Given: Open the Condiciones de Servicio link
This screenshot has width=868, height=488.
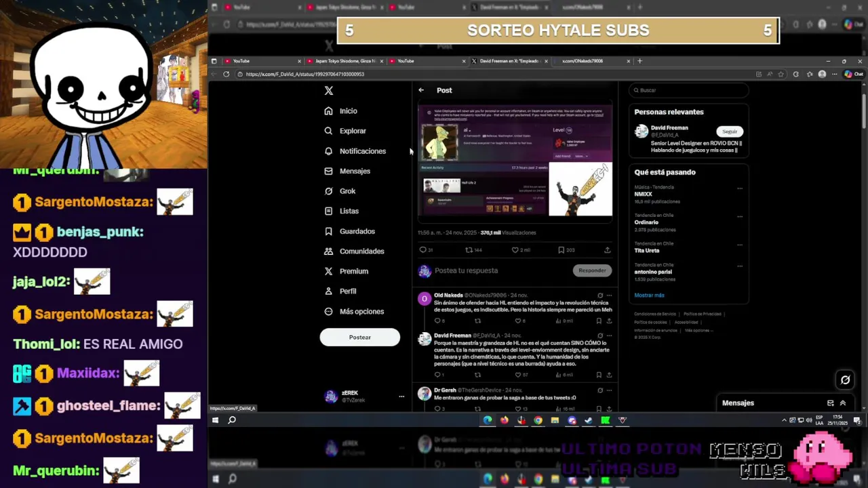Looking at the screenshot, I should (x=655, y=314).
